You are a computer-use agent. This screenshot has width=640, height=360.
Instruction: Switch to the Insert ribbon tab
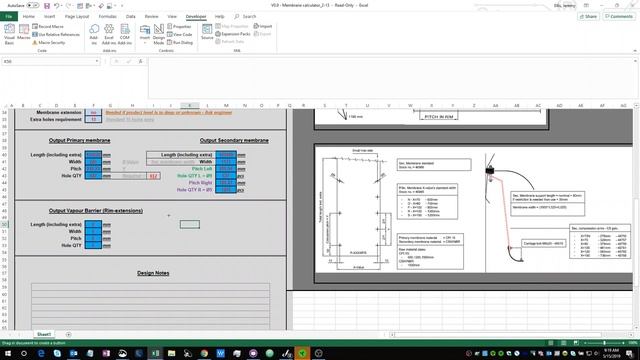point(49,16)
